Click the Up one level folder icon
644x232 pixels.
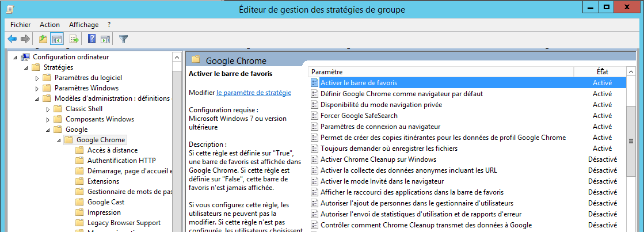[x=43, y=39]
